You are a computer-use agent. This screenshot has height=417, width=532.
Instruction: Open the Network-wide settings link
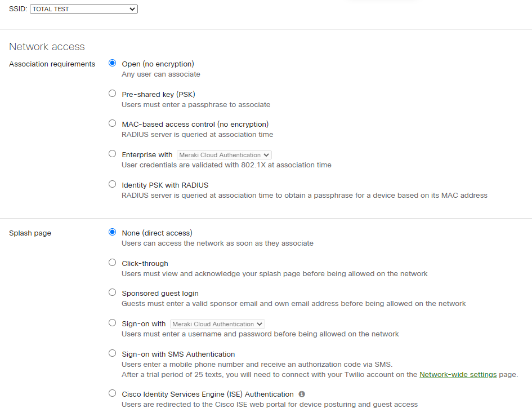tap(458, 374)
